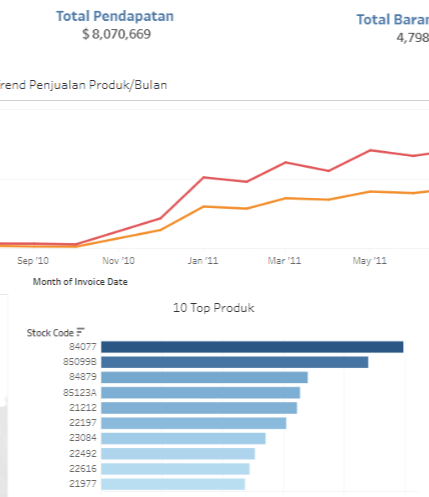Click the orange trend line at Mar '11

[x=286, y=198]
